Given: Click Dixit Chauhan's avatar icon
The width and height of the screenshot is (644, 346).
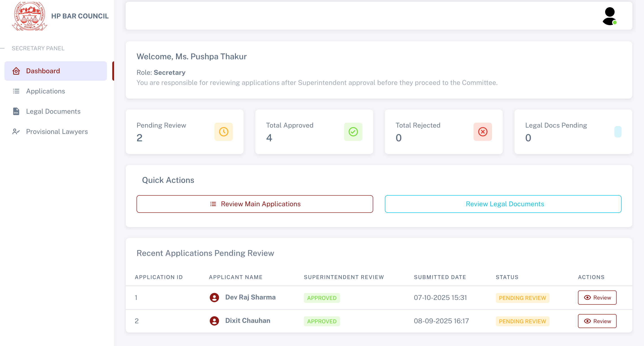Looking at the screenshot, I should point(214,321).
